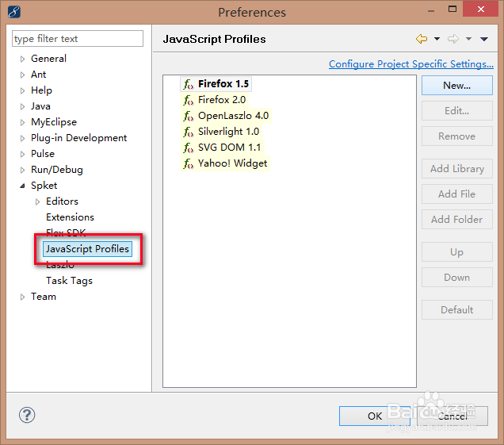Image resolution: width=504 pixels, height=445 pixels.
Task: Click the Firefox 1.5 profile icon
Action: (189, 84)
